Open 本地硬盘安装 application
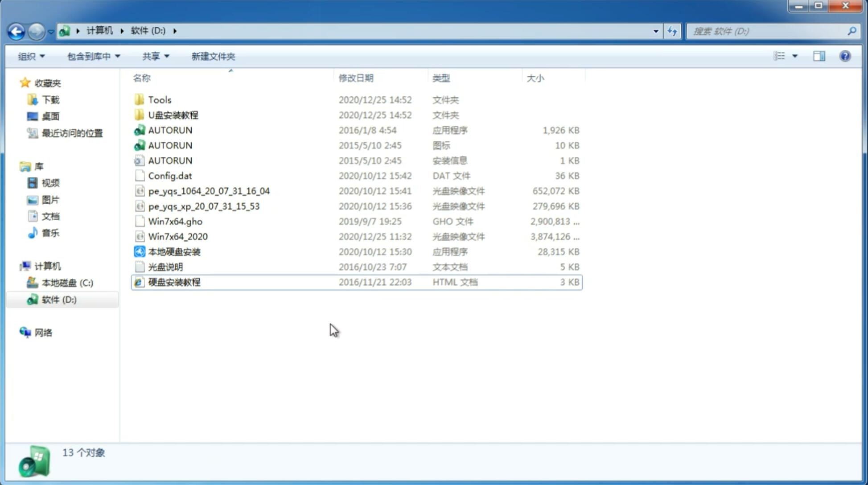The height and width of the screenshot is (485, 868). pos(174,251)
